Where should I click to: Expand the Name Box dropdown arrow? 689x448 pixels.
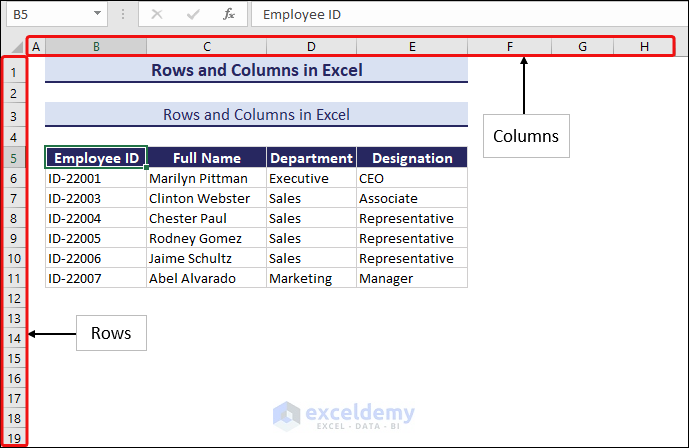coord(97,14)
